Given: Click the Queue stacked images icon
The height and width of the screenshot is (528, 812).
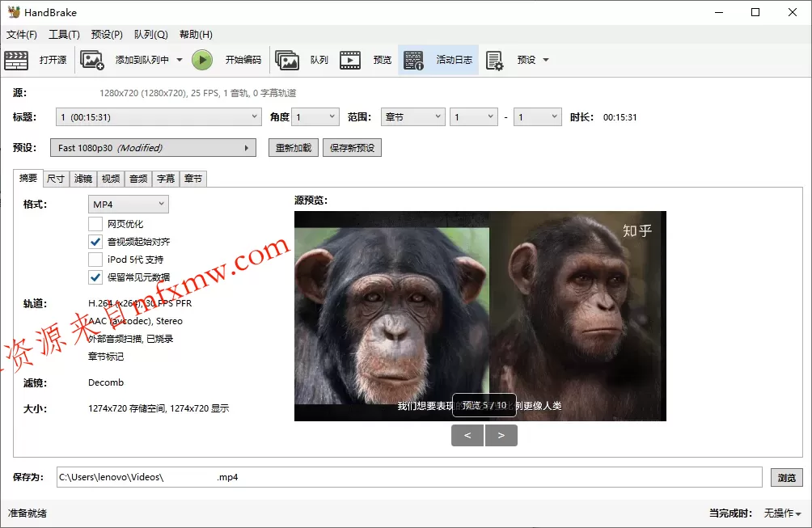Looking at the screenshot, I should click(287, 60).
